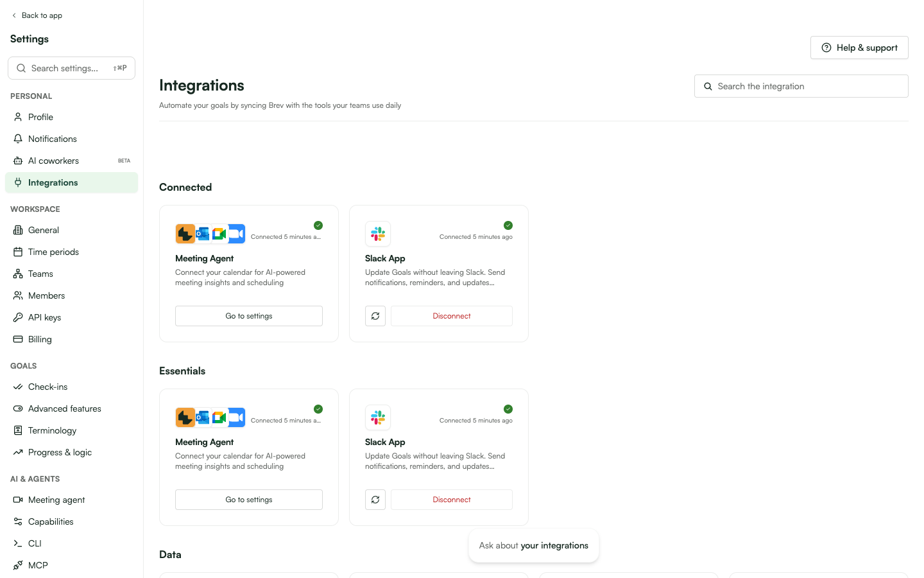924x578 pixels.
Task: Click Go to settings under Essentials Meeting Agent
Action: (249, 500)
